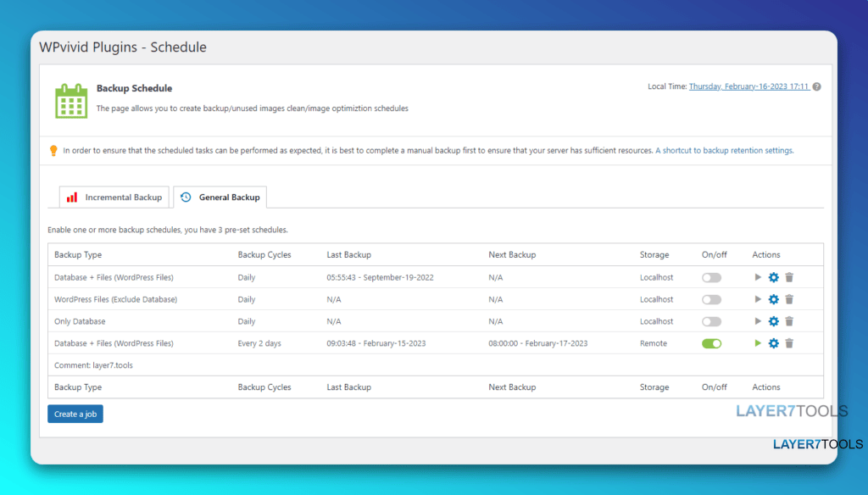Open the shortcut to backup retention settings link
The image size is (868, 495).
pyautogui.click(x=724, y=151)
